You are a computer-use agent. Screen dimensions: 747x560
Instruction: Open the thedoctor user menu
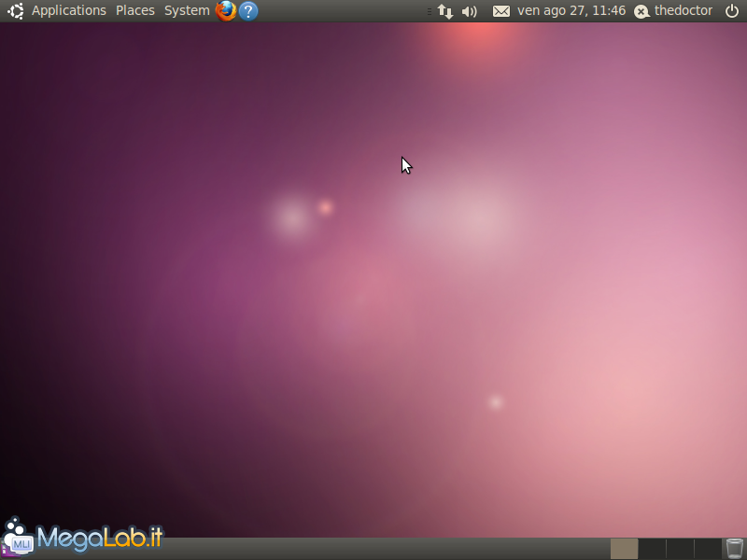point(684,11)
